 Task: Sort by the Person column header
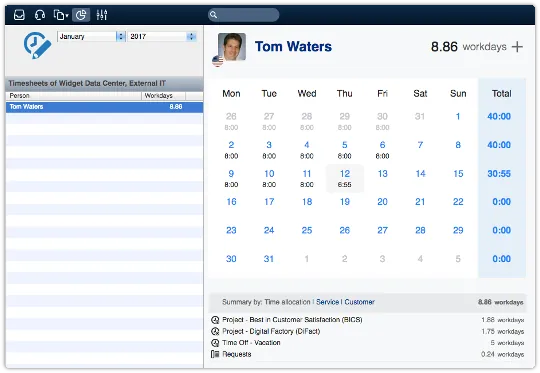[73, 96]
